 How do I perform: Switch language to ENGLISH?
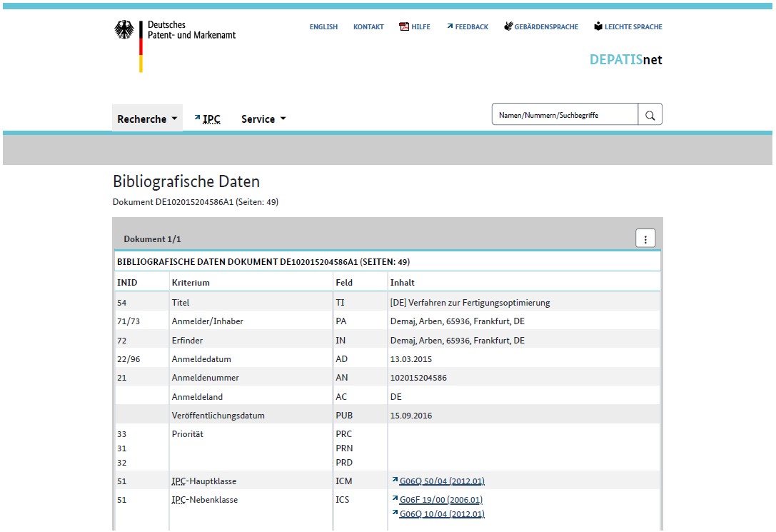323,27
